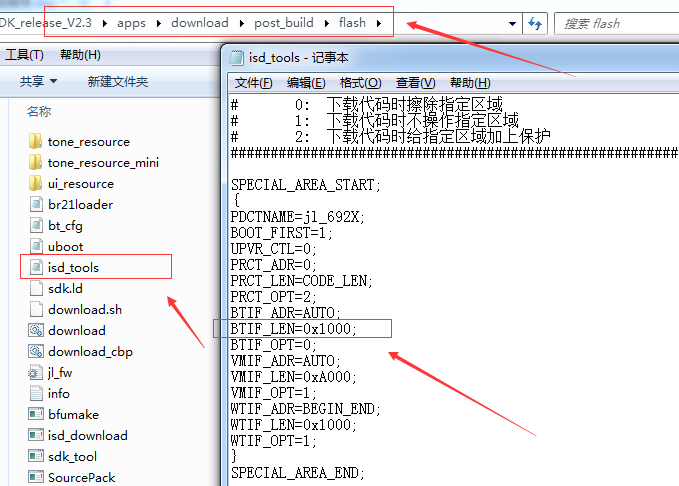Click the isd_tools Notepad title bar
This screenshot has height=486, width=679.
[x=450, y=58]
